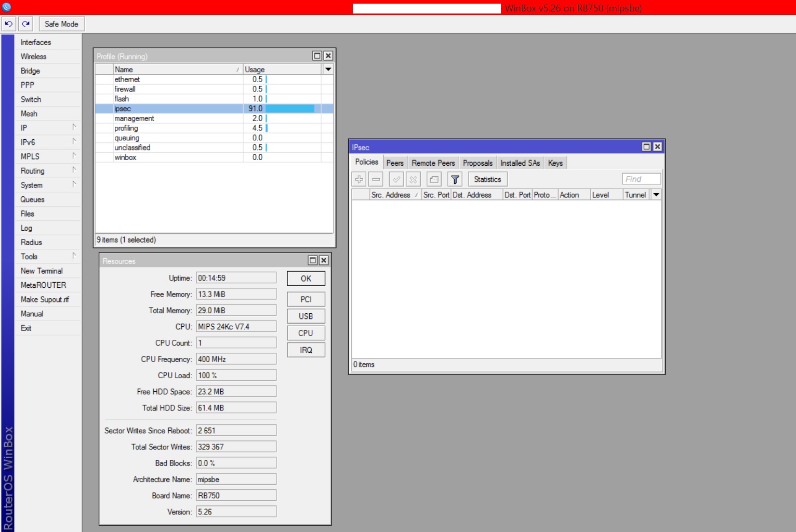The image size is (796, 532).
Task: Click the Undo arrow icon in top toolbar
Action: [9, 24]
